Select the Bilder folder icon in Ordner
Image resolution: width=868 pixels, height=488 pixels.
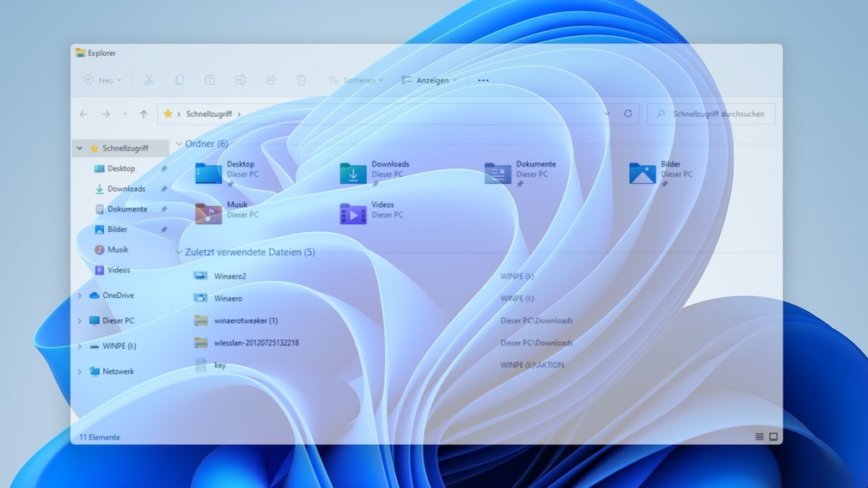[x=642, y=174]
